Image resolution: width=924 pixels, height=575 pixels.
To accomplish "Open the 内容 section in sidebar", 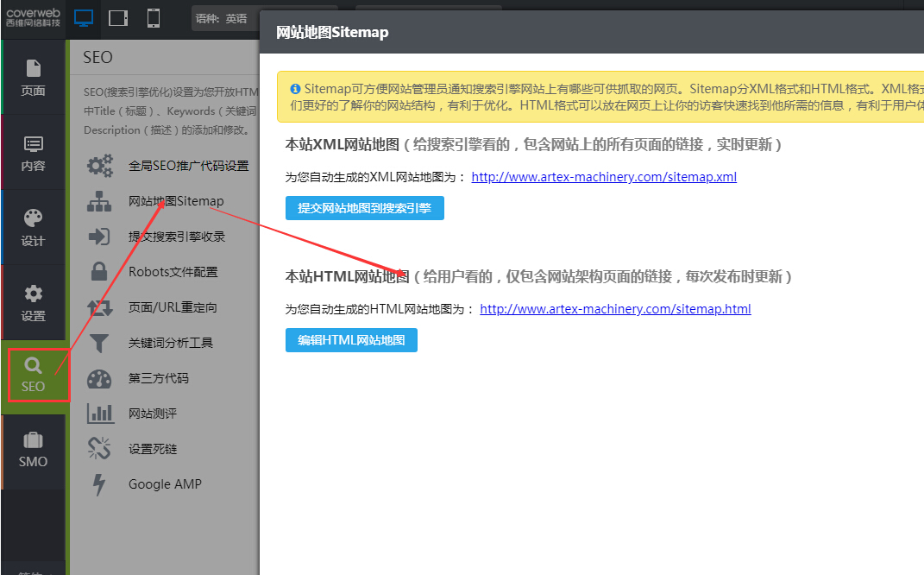I will (x=33, y=153).
